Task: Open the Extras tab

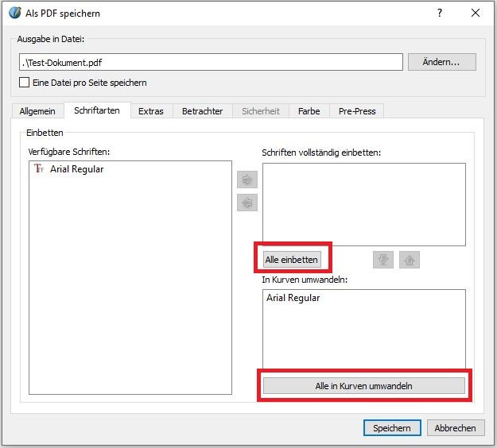Action: [150, 111]
